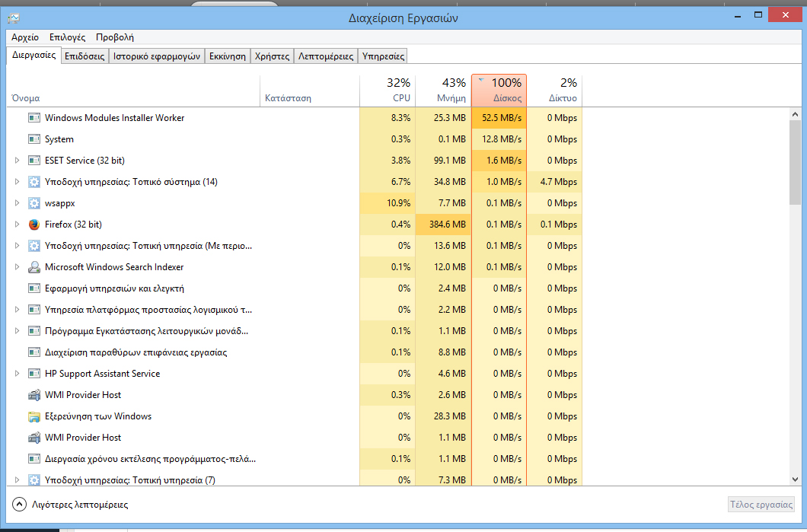Screen dimensions: 807x532
Task: Sort by the Κατάσταση column header
Action: 310,91
